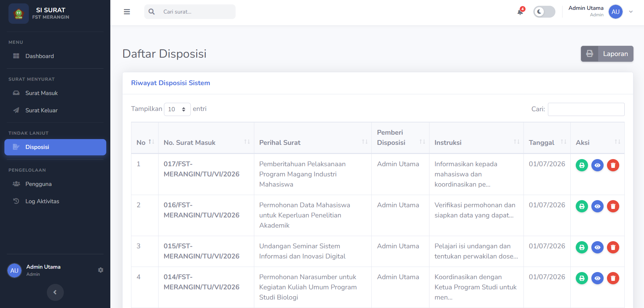Click the Riwayat Disposisi Sistem heading
Viewport: 644px width, 308px height.
coord(170,83)
